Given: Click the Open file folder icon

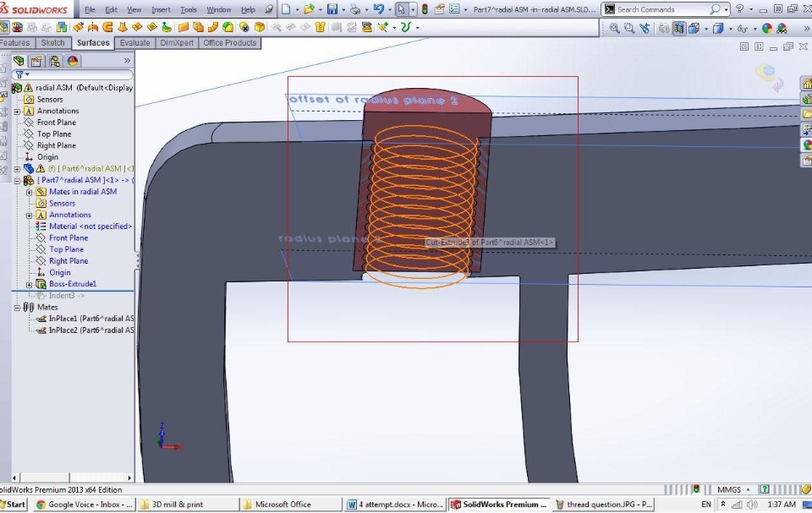Looking at the screenshot, I should tap(310, 9).
